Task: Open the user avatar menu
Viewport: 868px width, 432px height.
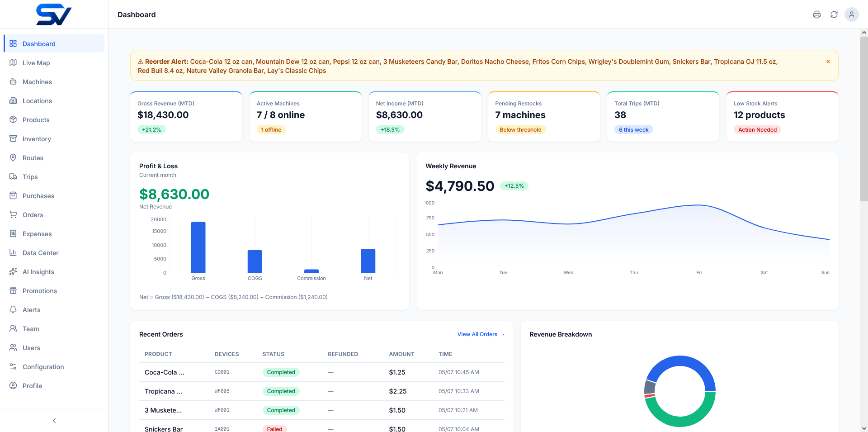Action: point(852,14)
